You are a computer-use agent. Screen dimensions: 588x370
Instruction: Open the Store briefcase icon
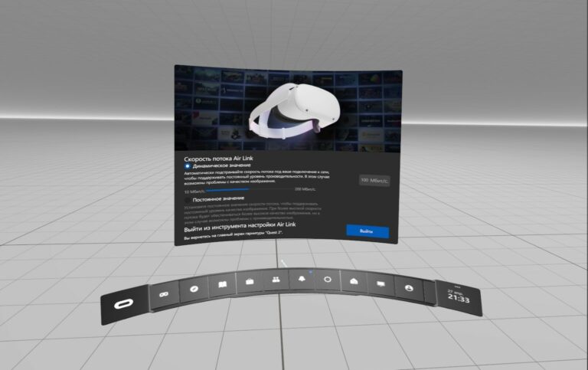coord(250,281)
